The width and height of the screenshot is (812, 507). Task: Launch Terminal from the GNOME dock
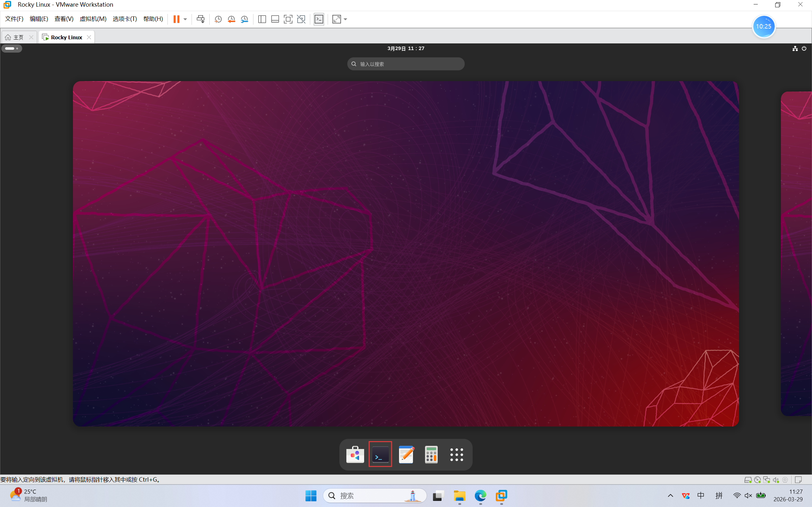click(x=380, y=454)
